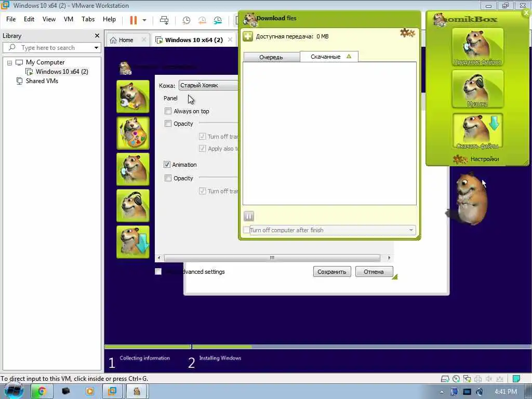Click the VMware Workstation taskbar icon

pyautogui.click(x=112, y=392)
